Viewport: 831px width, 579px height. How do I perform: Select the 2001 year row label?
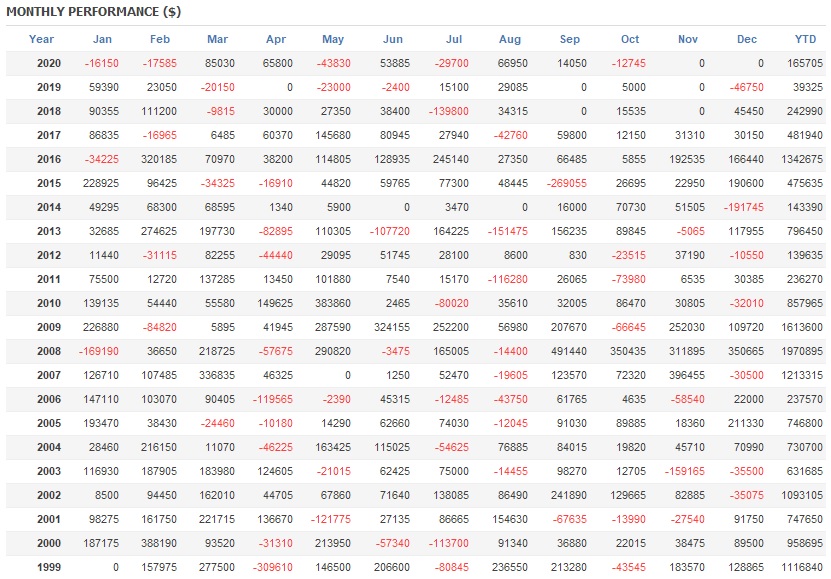coord(49,520)
